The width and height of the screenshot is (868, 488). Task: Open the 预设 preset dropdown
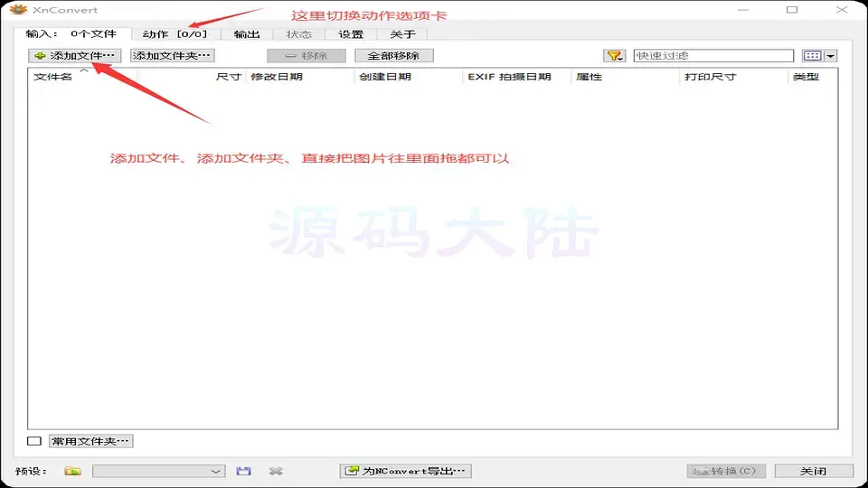point(159,471)
